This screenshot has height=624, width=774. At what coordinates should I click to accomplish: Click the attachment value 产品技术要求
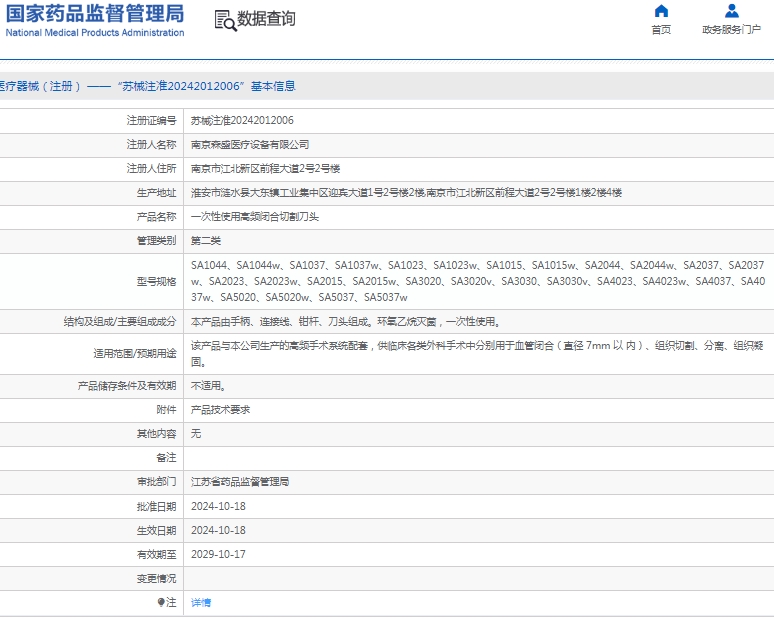tap(221, 410)
